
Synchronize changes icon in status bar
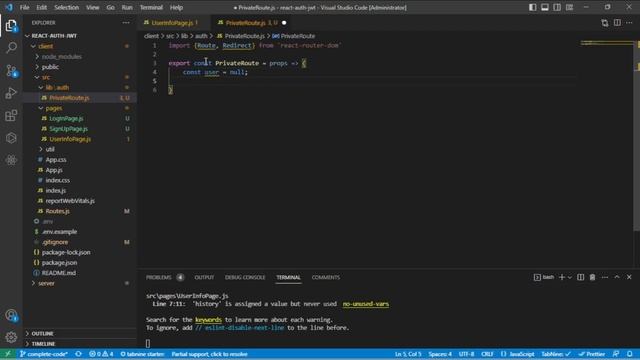[78, 354]
